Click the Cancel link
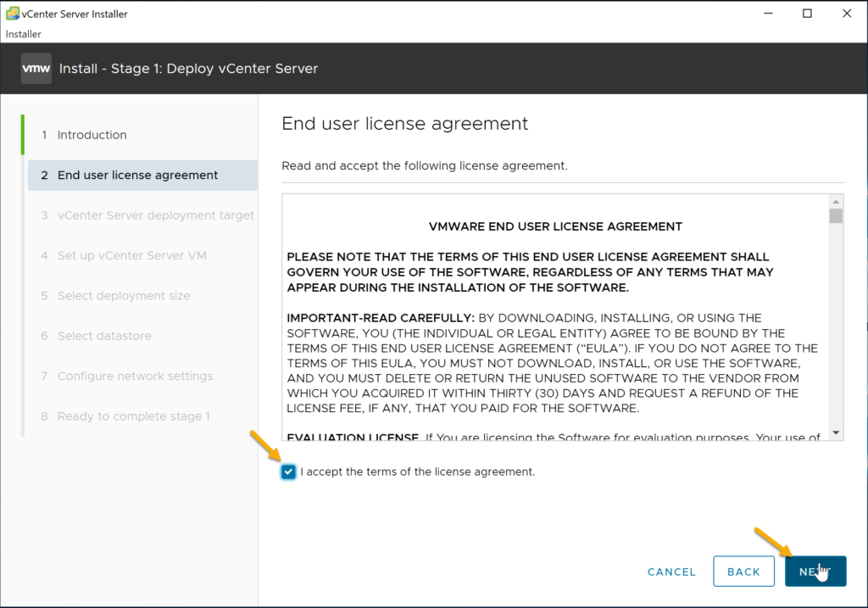This screenshot has height=608, width=868. [x=671, y=572]
